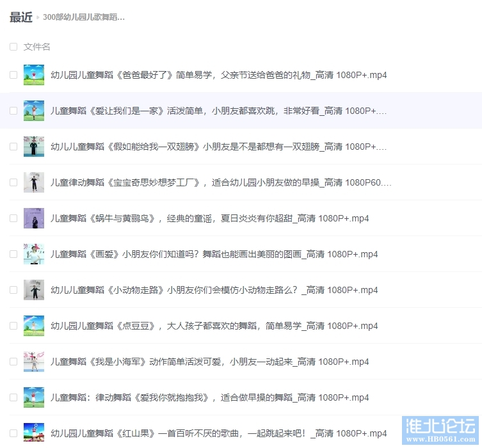Go back to 最近 in breadcrumb
The image size is (482, 448).
[x=20, y=17]
